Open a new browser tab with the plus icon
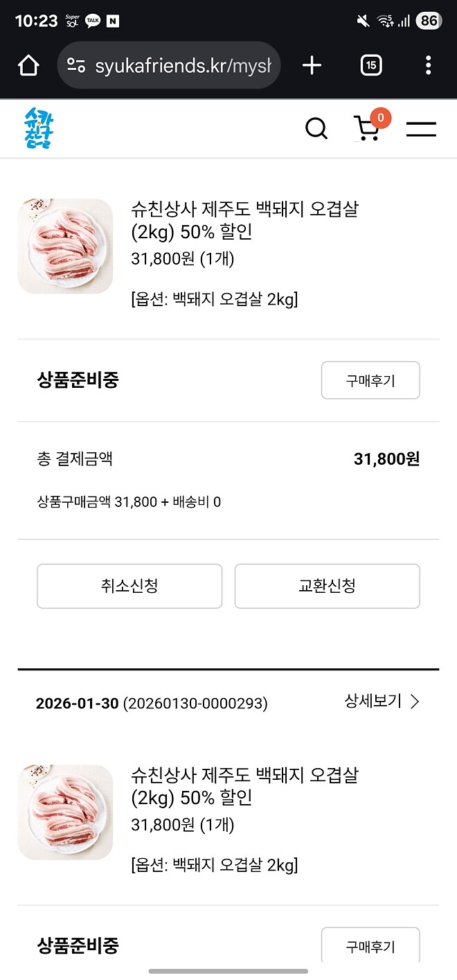The height and width of the screenshot is (980, 457). (x=311, y=65)
